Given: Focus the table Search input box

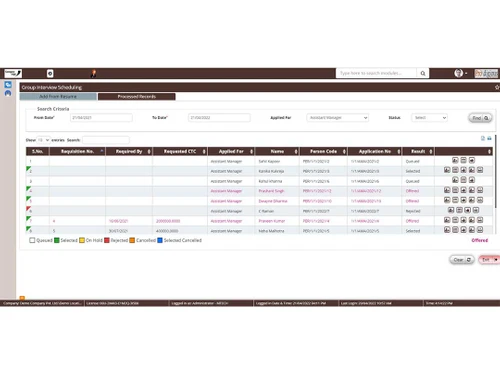Looking at the screenshot, I should 106,140.
